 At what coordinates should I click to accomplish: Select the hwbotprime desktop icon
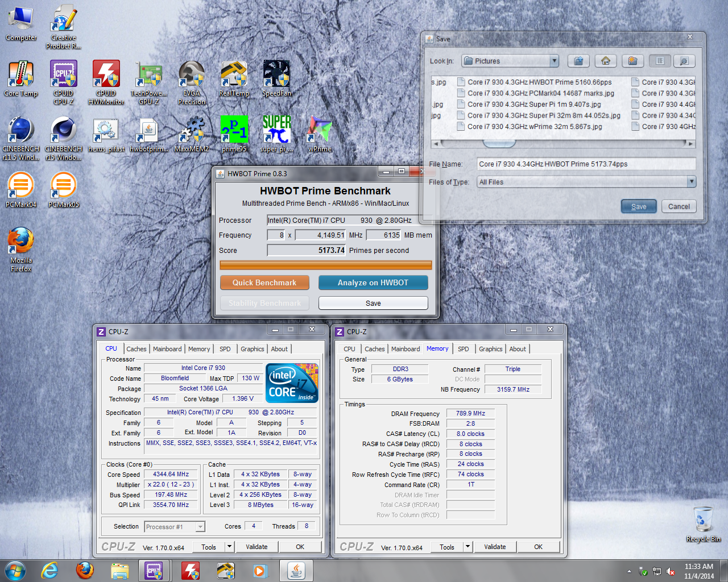click(x=149, y=135)
